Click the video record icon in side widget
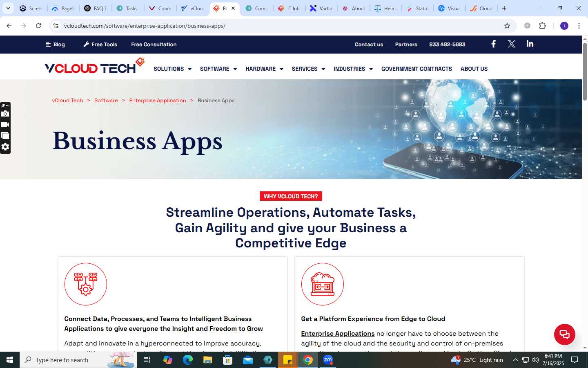The height and width of the screenshot is (368, 588). 5,125
